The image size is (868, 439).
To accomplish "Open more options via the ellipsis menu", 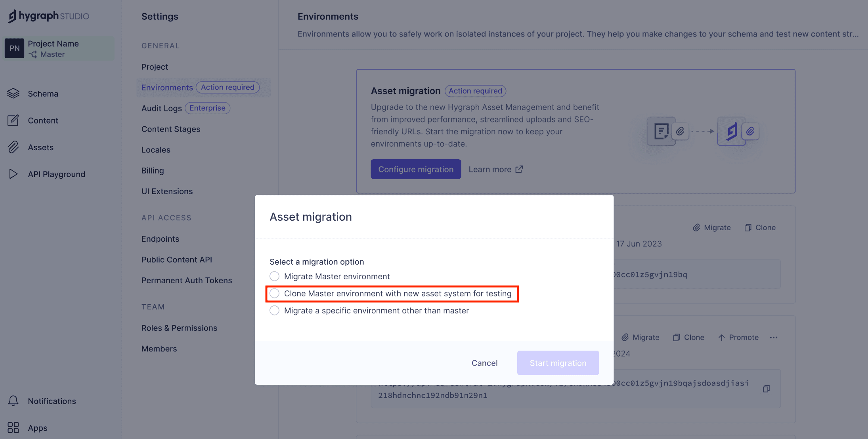I will (x=774, y=337).
